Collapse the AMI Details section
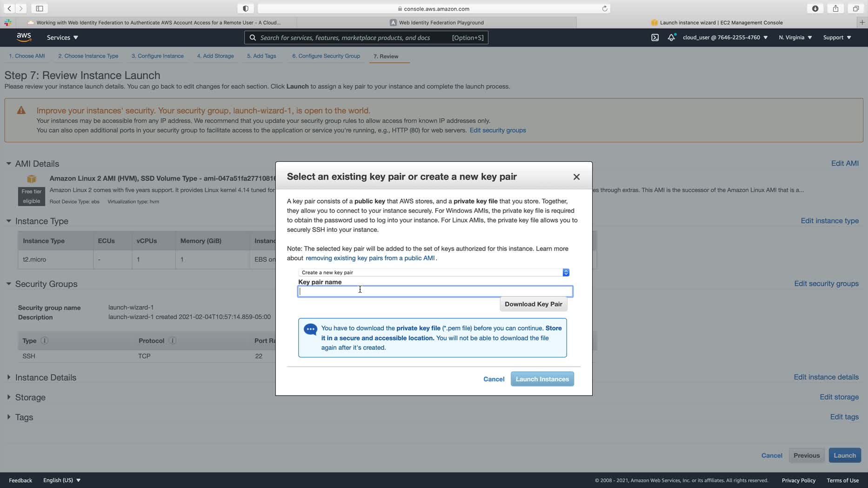868x488 pixels. pyautogui.click(x=8, y=164)
